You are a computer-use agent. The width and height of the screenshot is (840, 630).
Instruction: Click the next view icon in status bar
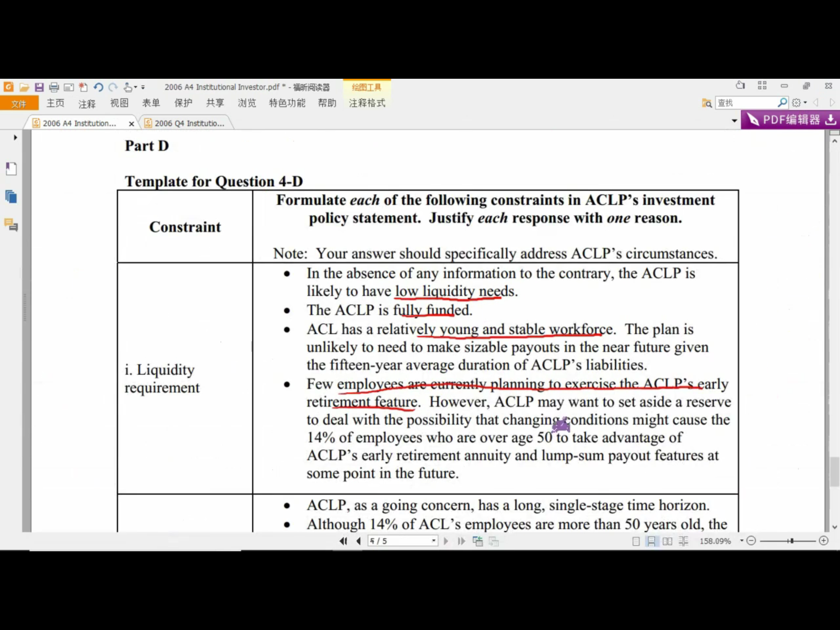pyautogui.click(x=494, y=541)
